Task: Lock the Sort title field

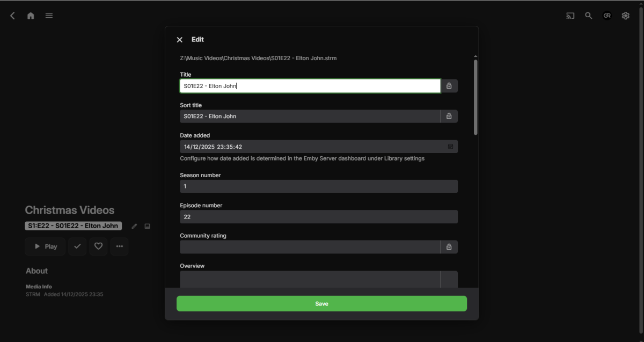Action: point(449,116)
